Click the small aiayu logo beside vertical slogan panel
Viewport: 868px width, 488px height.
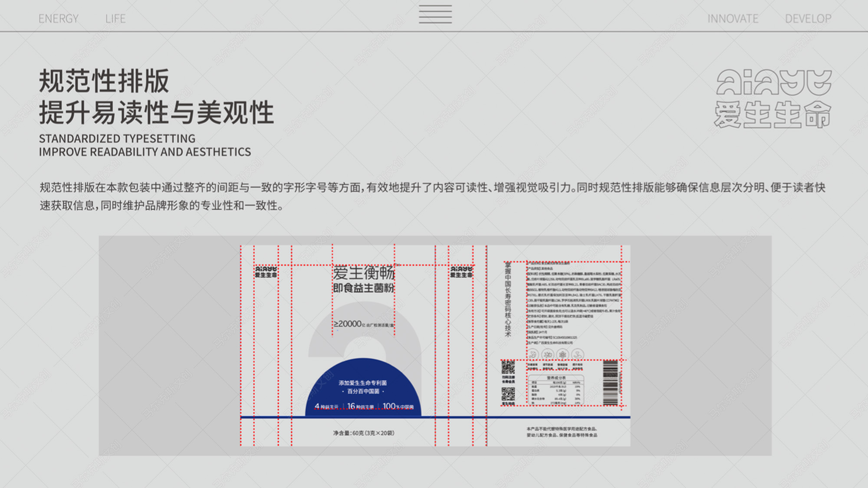click(x=461, y=272)
